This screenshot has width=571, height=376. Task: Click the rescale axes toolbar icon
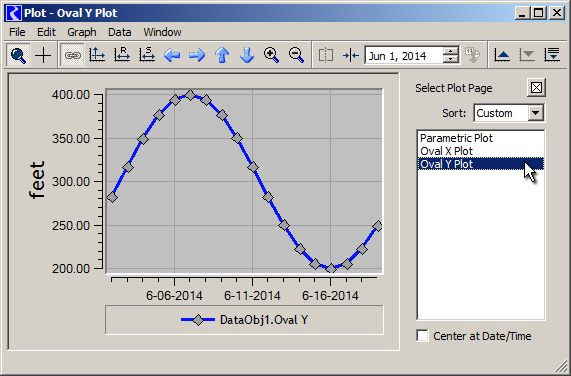click(x=97, y=55)
